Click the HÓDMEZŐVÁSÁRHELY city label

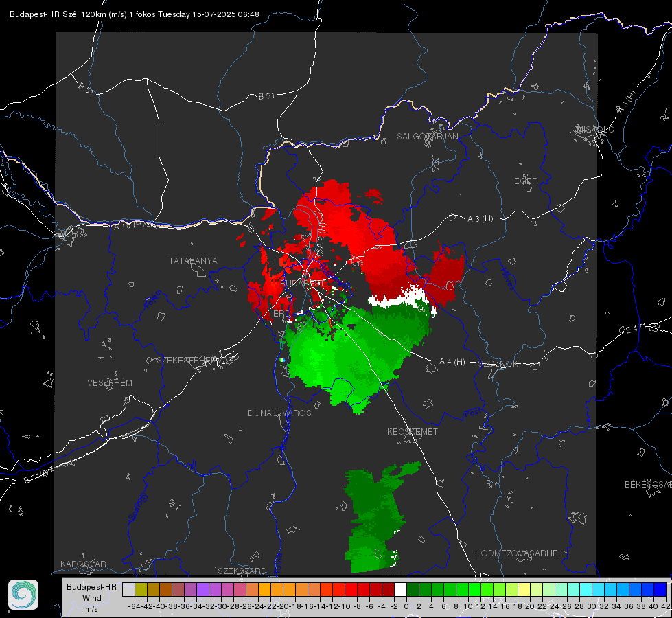click(522, 553)
